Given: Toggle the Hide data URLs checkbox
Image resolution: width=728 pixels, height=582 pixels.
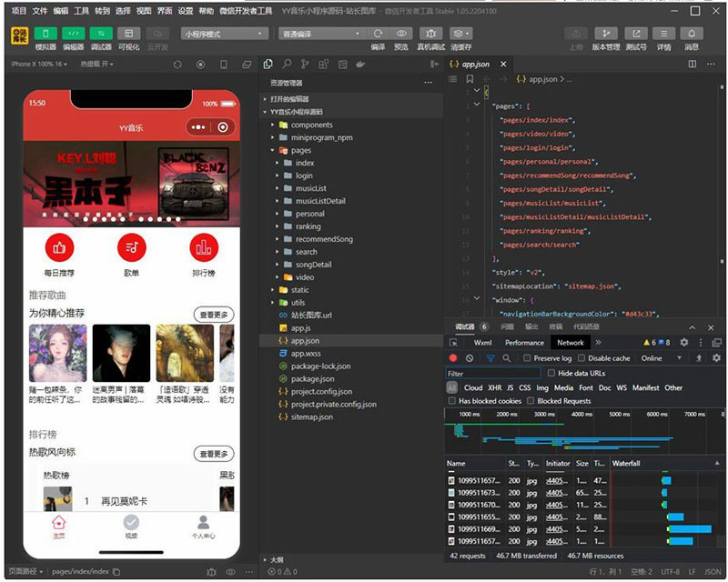Looking at the screenshot, I should pos(551,373).
